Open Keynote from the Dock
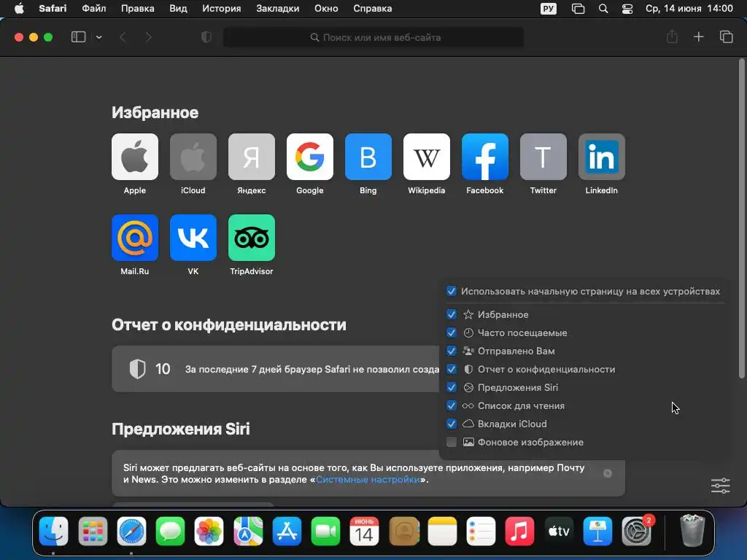 coord(597,531)
